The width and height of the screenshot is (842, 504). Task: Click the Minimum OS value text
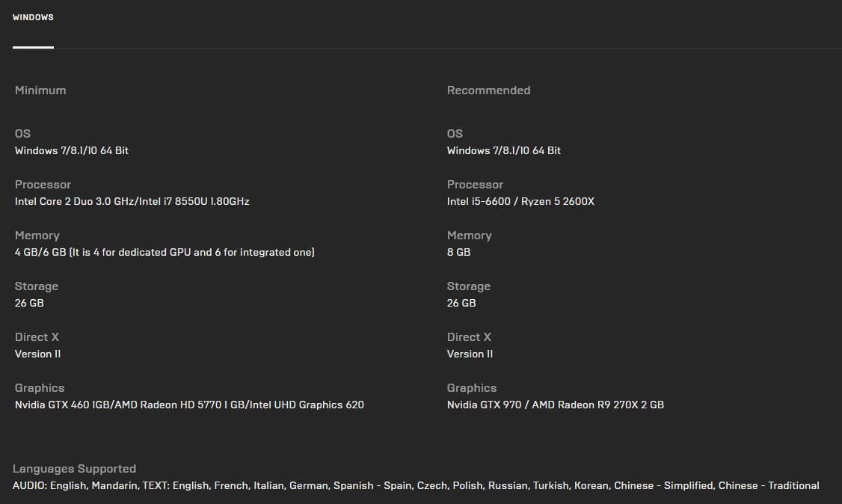point(72,150)
